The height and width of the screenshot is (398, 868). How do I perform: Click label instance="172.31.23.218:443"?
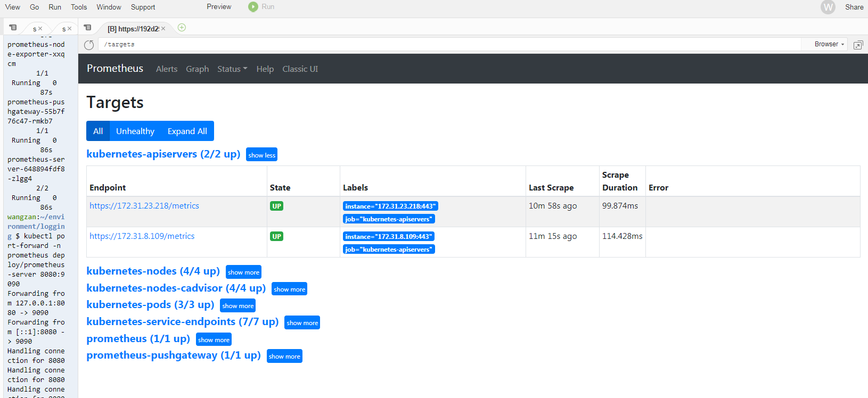coord(390,206)
